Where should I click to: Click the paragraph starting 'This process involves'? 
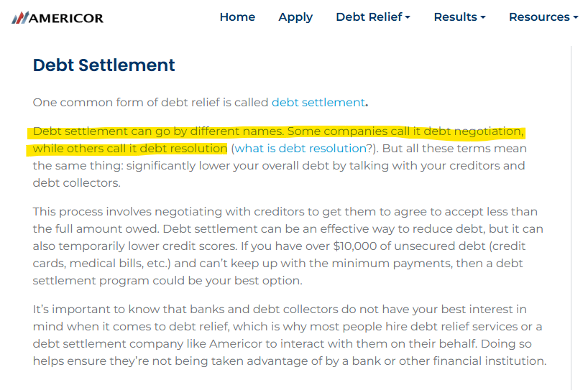click(x=288, y=246)
